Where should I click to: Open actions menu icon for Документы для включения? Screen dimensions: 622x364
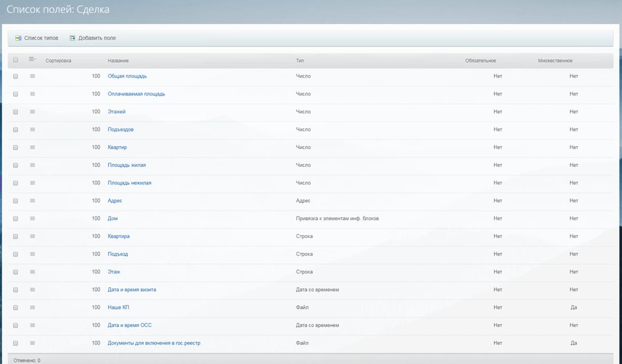[32, 343]
